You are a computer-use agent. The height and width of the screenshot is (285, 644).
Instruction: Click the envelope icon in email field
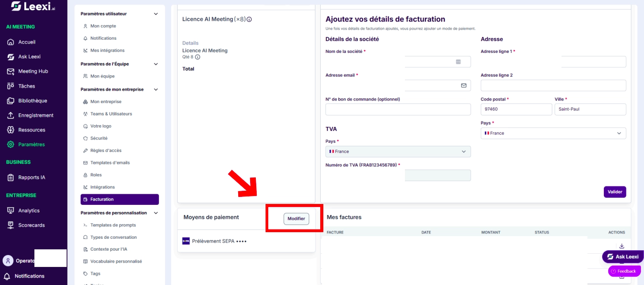[464, 85]
